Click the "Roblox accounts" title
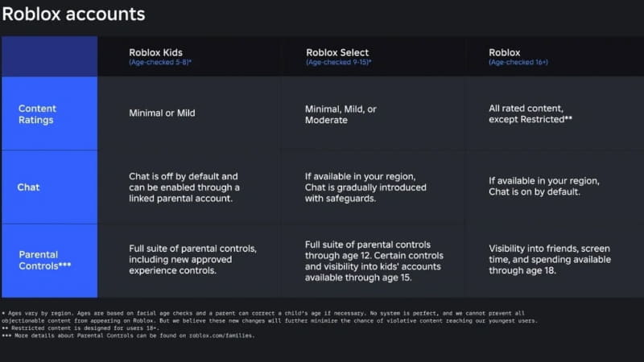Screen dimensions: 644x362 [73, 14]
